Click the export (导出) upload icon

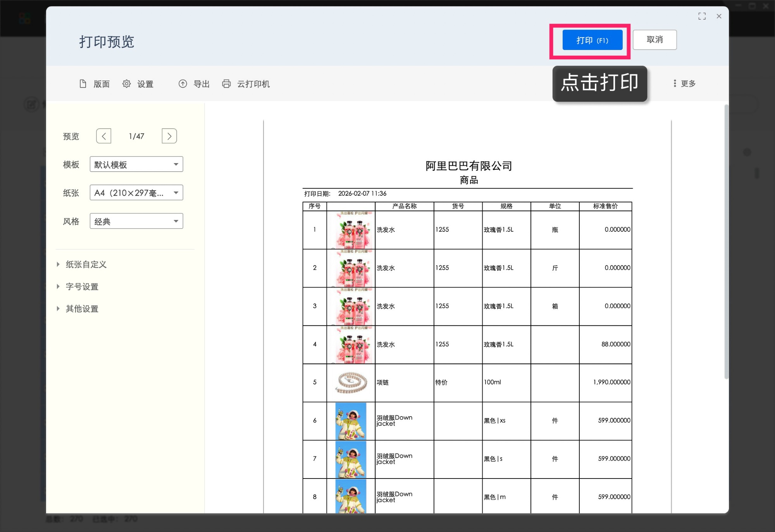[x=183, y=84]
